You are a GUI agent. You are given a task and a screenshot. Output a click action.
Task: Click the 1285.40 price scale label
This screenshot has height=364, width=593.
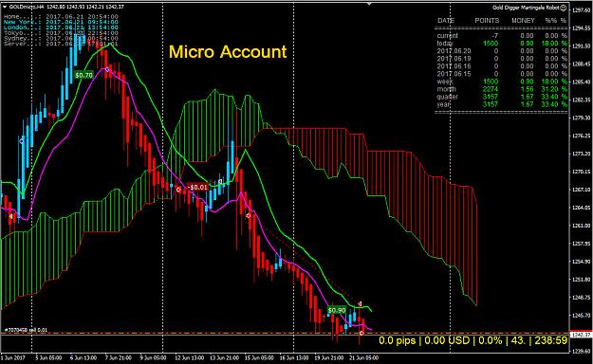(x=581, y=82)
